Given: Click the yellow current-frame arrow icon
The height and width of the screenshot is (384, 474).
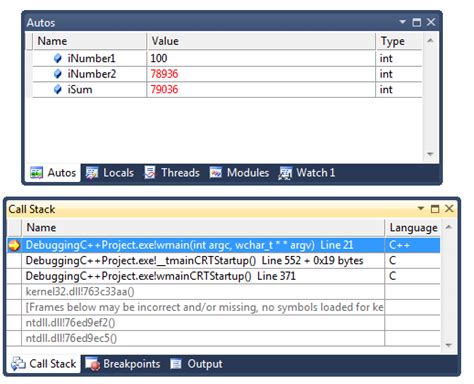Looking at the screenshot, I should pos(14,245).
